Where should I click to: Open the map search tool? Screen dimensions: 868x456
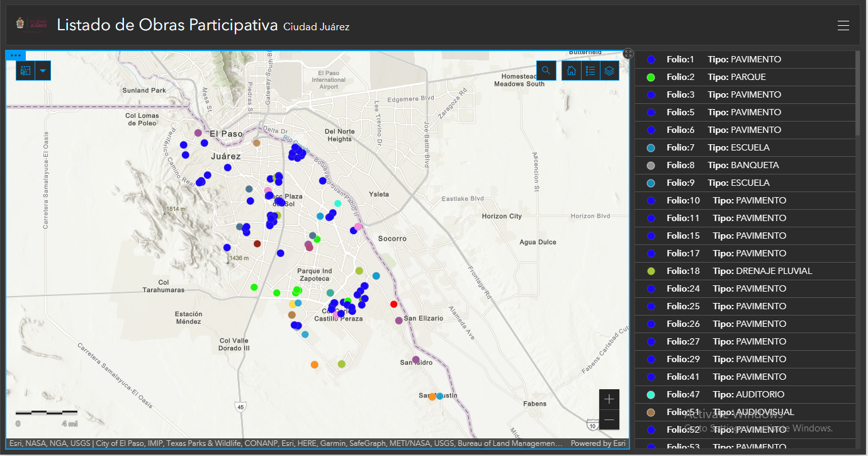(x=546, y=71)
